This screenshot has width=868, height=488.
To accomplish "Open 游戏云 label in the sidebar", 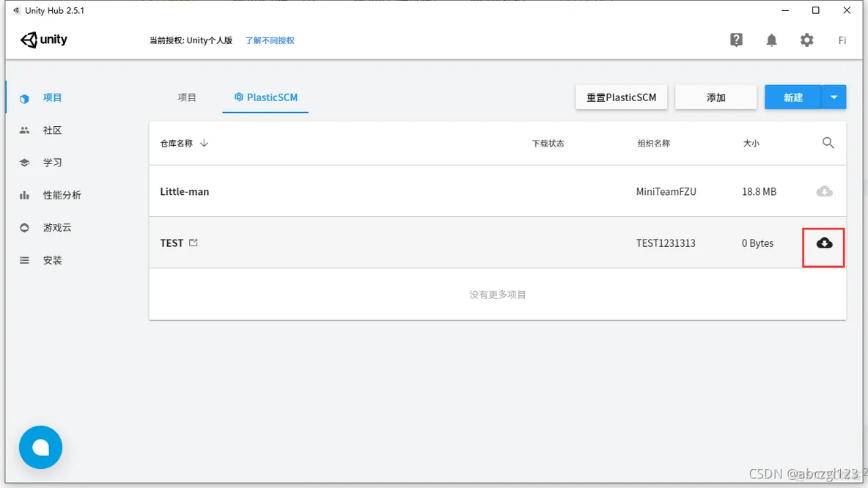I will click(57, 227).
